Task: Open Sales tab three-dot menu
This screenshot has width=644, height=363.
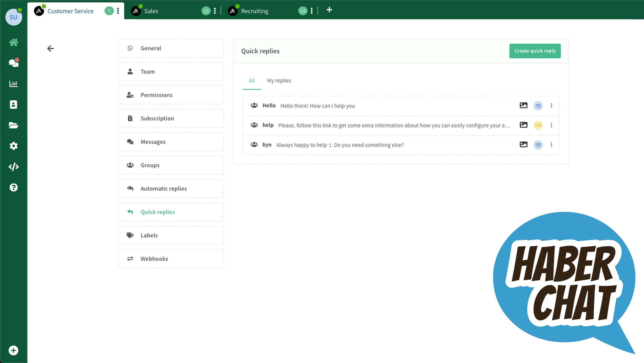Action: tap(215, 11)
